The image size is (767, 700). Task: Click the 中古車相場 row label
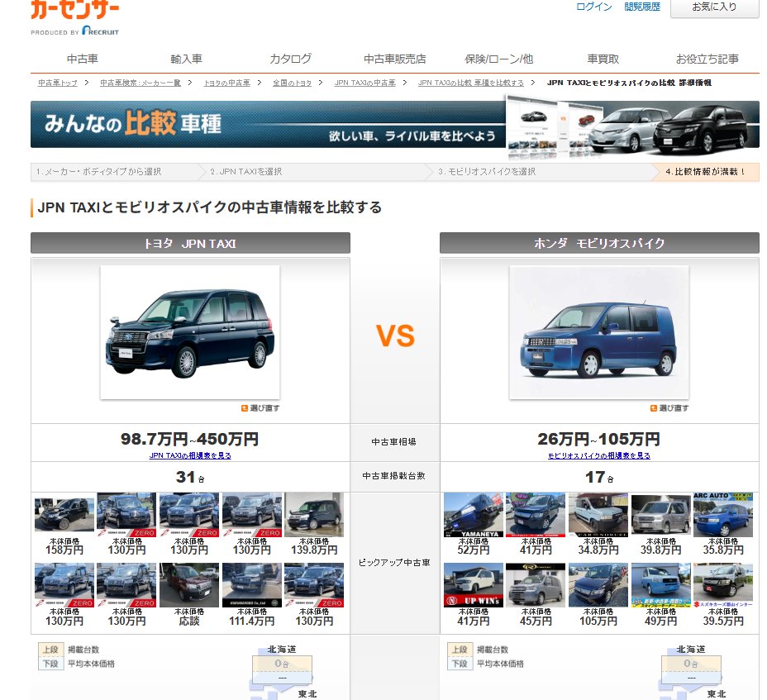394,441
